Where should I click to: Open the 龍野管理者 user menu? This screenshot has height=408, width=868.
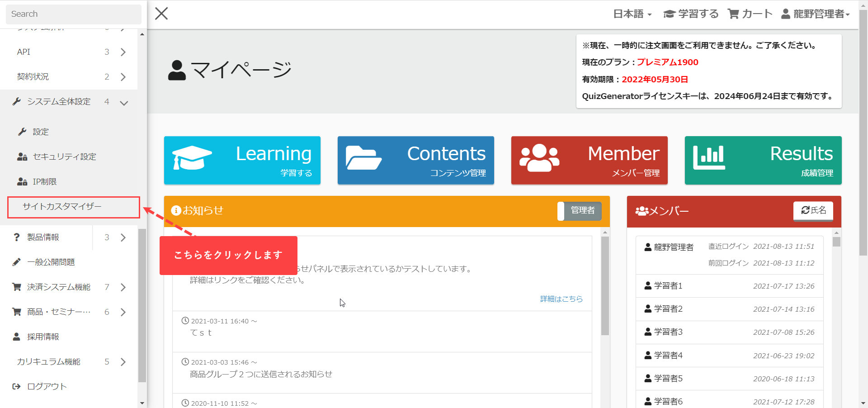coord(816,14)
